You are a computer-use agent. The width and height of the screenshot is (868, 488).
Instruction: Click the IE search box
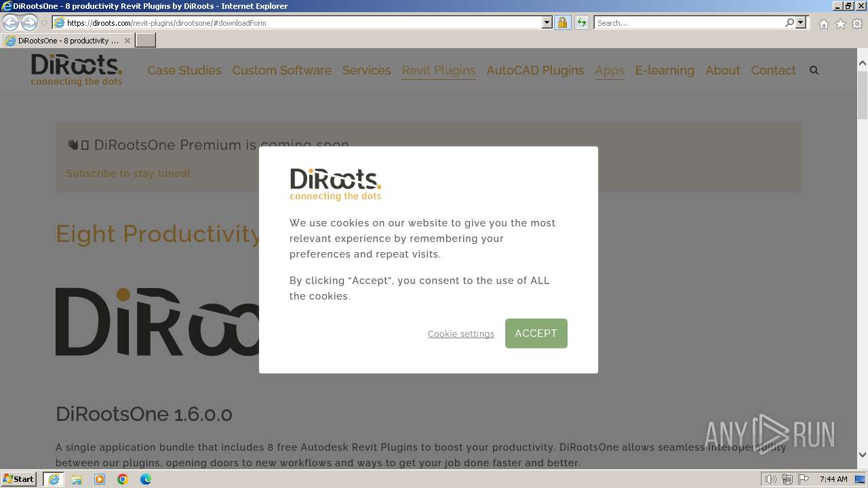(x=688, y=22)
